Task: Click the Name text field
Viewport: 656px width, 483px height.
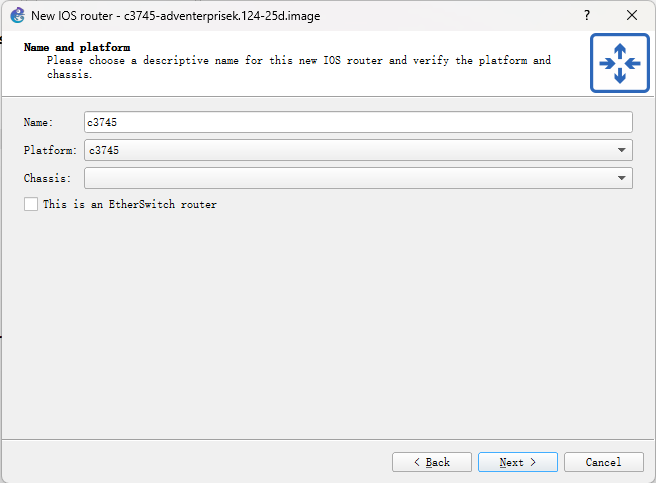Action: pyautogui.click(x=358, y=122)
